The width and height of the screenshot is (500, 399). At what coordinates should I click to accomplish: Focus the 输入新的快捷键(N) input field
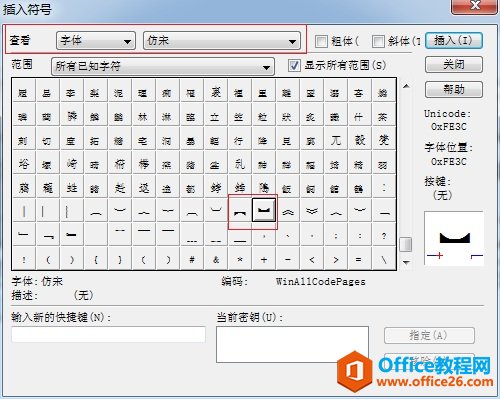pos(108,334)
